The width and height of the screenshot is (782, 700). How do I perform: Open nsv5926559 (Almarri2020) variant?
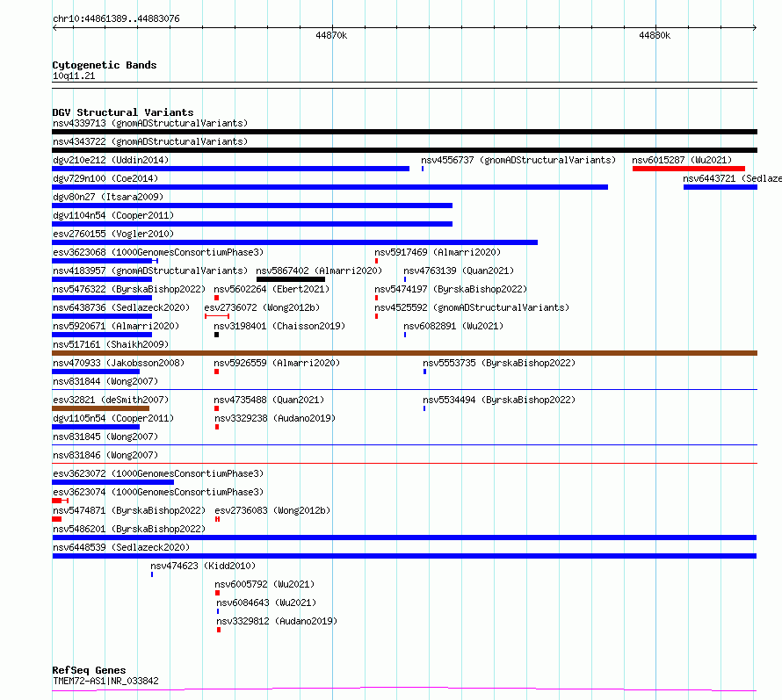point(277,363)
